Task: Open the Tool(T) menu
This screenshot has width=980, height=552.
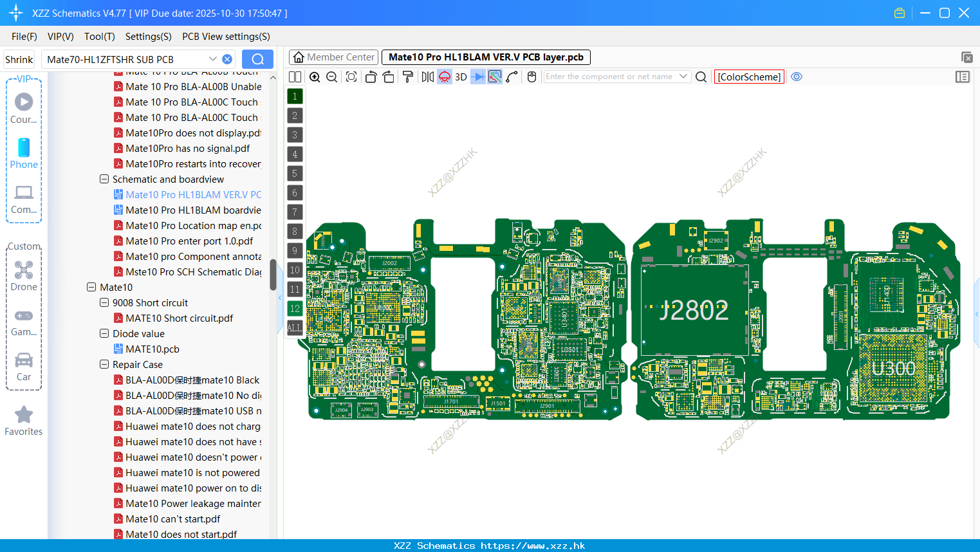Action: [x=100, y=37]
